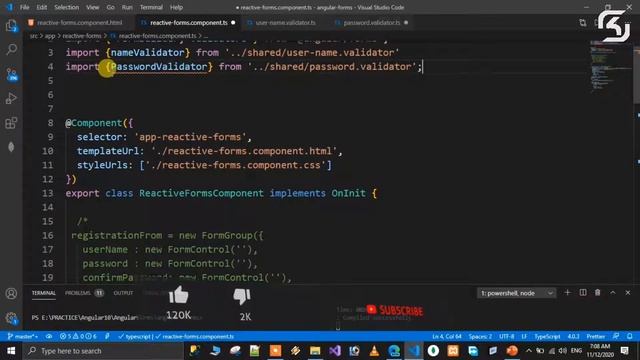Click the compare changes icon in editor toolbar
Image resolution: width=640 pixels, height=360 pixels.
click(x=583, y=23)
